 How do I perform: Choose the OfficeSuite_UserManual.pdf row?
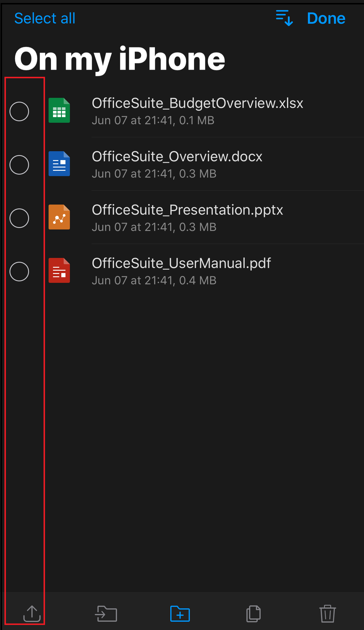182,271
